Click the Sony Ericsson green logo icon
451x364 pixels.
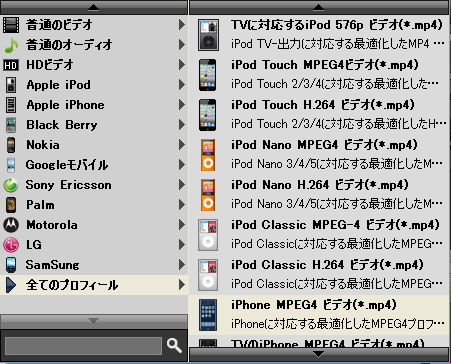point(11,185)
